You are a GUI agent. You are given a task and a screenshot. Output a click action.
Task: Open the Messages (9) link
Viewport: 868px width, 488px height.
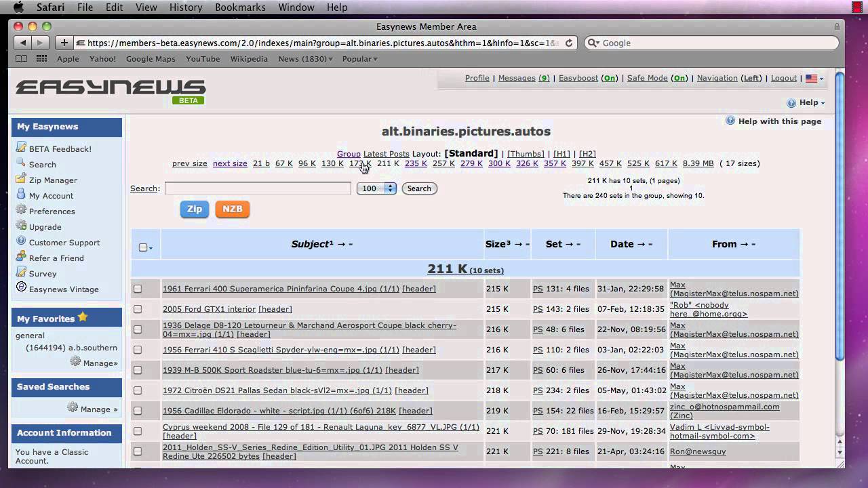click(524, 78)
